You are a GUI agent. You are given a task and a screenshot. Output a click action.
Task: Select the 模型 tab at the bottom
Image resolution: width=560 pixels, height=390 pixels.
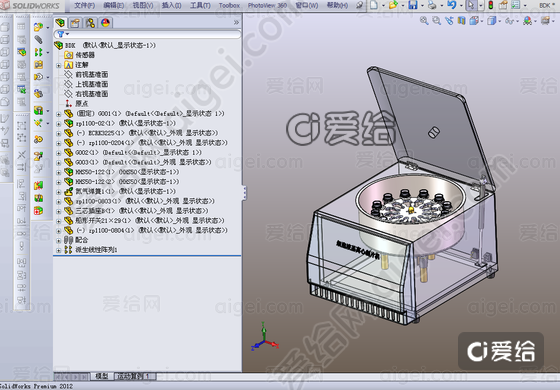point(101,376)
